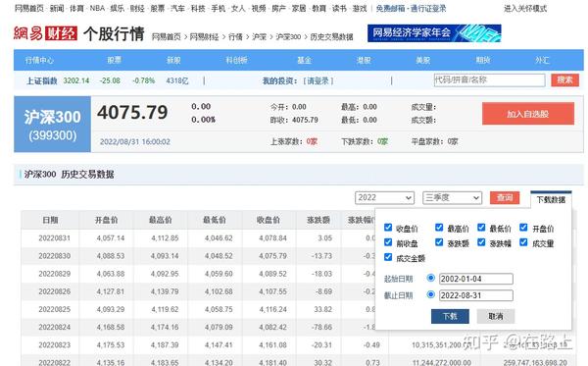The width and height of the screenshot is (588, 366).
Task: Select the 起始日期 radio button
Action: 431,278
